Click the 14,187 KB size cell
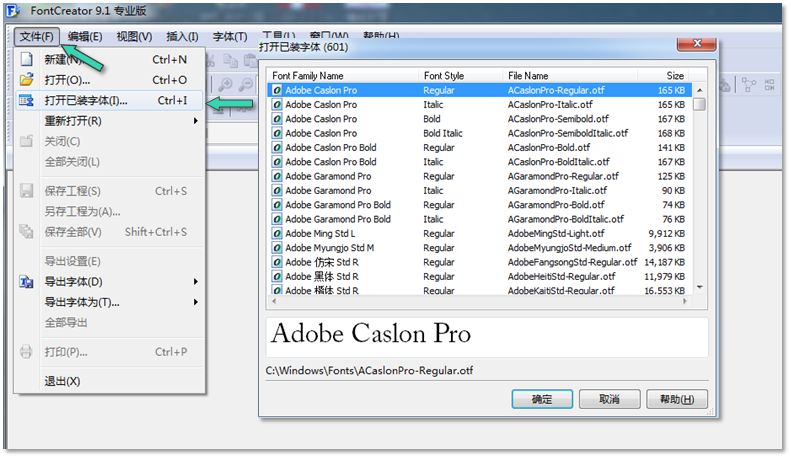The image size is (791, 458). click(x=664, y=262)
